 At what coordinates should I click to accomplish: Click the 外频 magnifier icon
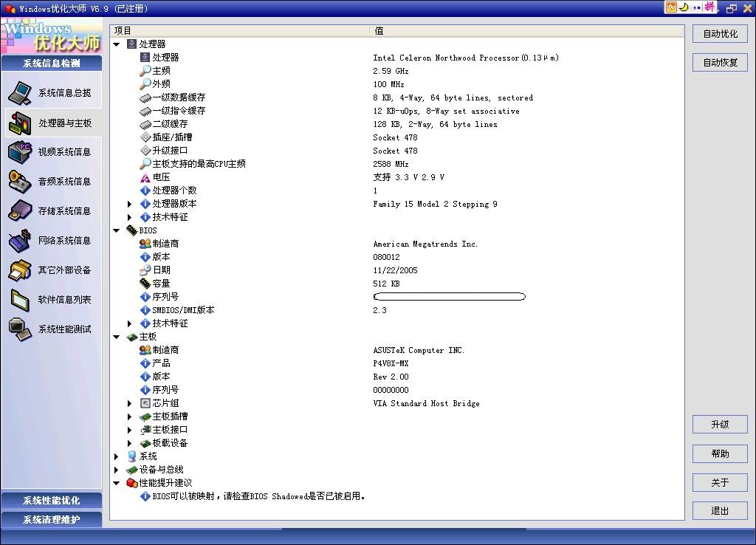click(145, 84)
